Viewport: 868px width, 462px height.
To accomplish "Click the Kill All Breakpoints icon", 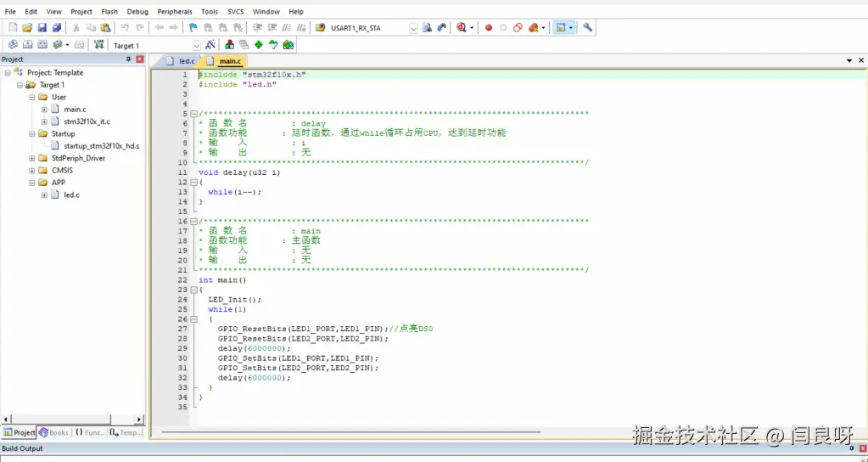I will pyautogui.click(x=533, y=27).
